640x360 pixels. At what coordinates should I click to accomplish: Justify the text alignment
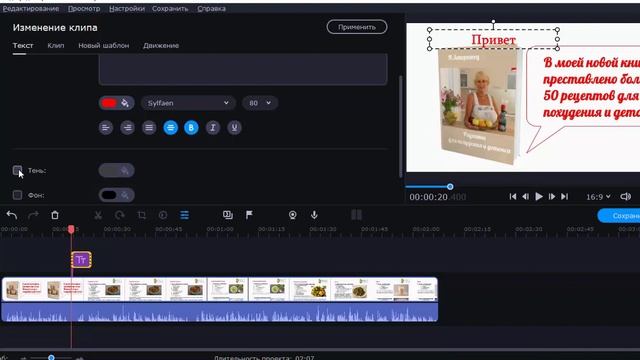point(149,128)
